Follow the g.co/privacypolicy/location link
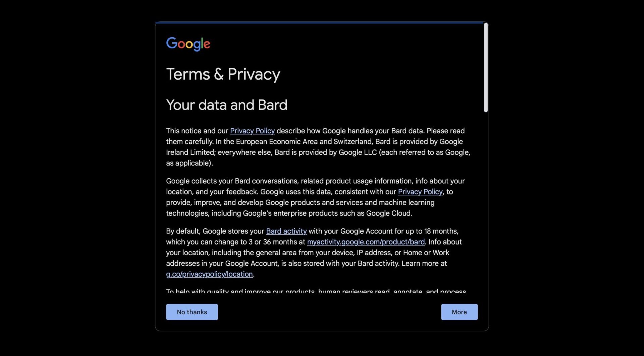The image size is (644, 356). point(209,274)
